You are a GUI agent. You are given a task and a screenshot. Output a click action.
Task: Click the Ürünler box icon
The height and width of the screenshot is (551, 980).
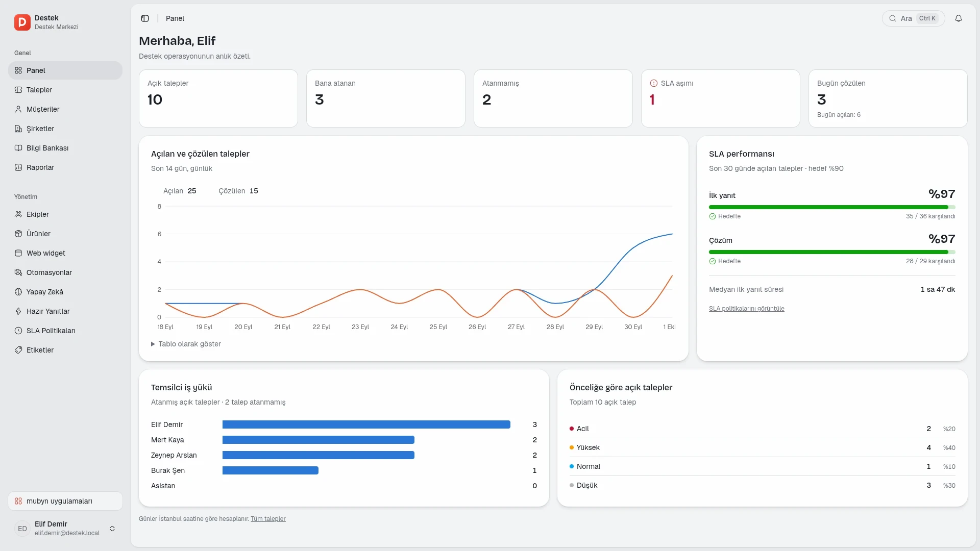[x=18, y=234]
